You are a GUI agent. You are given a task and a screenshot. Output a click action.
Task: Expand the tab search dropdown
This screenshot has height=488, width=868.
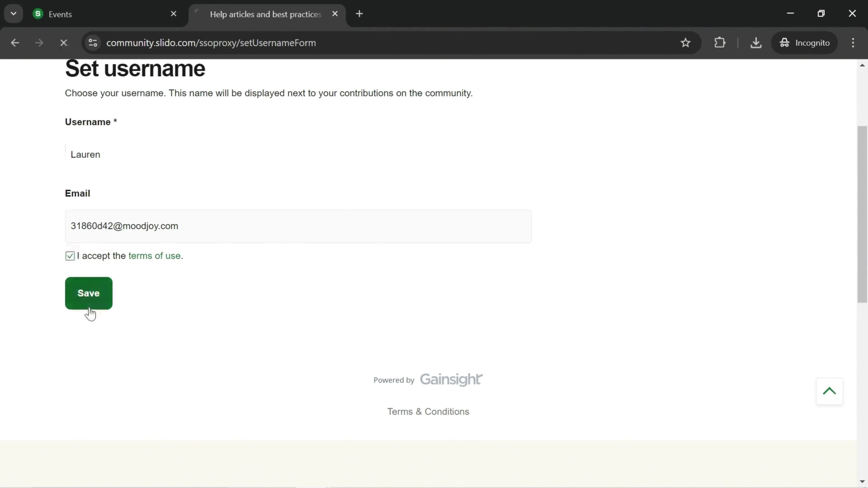[x=14, y=14]
